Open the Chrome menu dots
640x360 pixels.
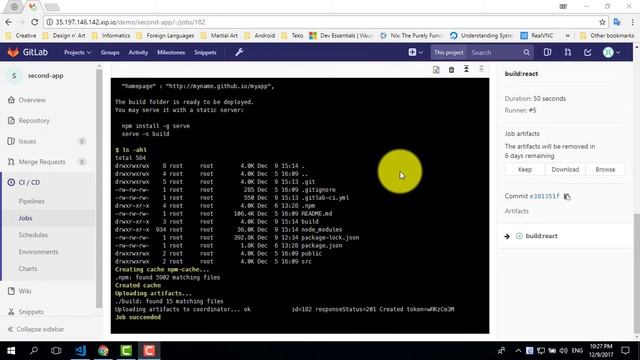point(632,22)
